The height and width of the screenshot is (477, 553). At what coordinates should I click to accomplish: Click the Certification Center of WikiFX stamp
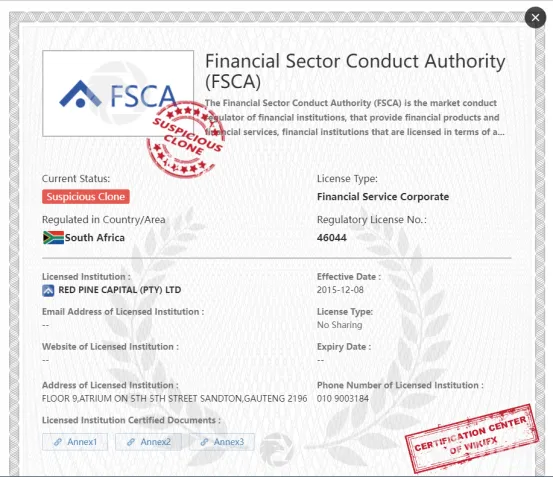[472, 439]
